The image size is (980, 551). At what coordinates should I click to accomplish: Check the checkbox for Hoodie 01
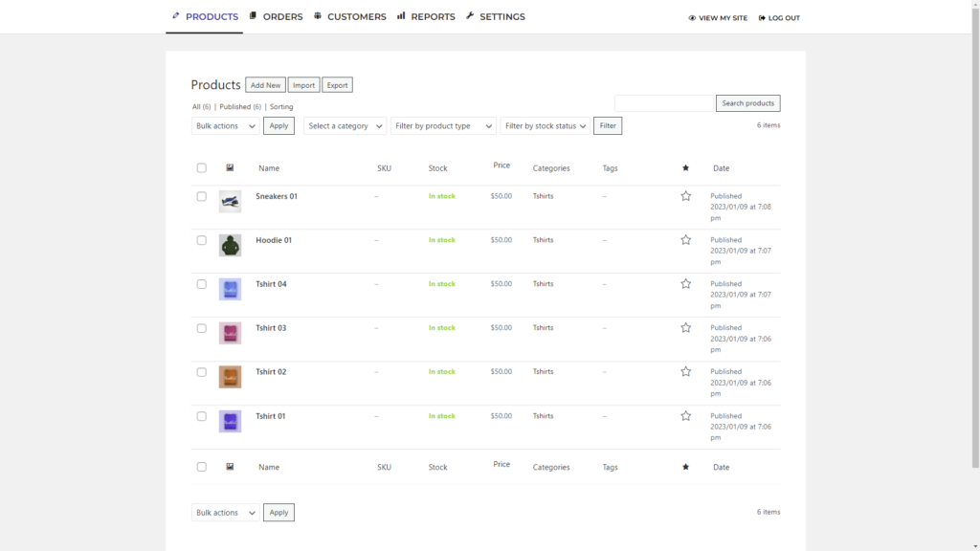coord(202,240)
